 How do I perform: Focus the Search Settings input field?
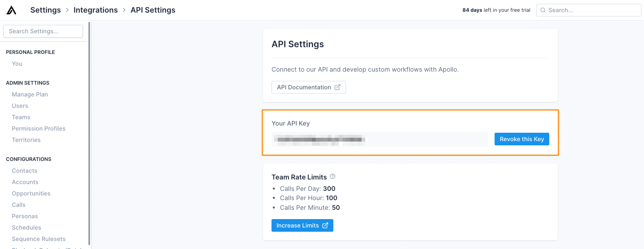click(43, 31)
